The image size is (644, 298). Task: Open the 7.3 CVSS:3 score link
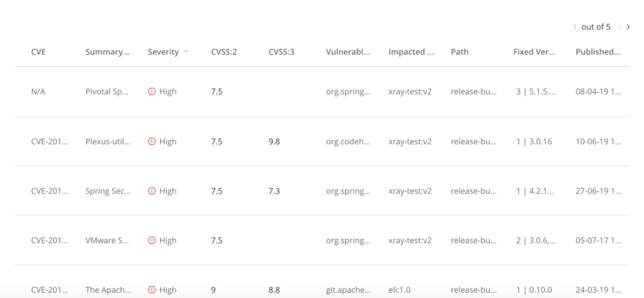(x=274, y=191)
